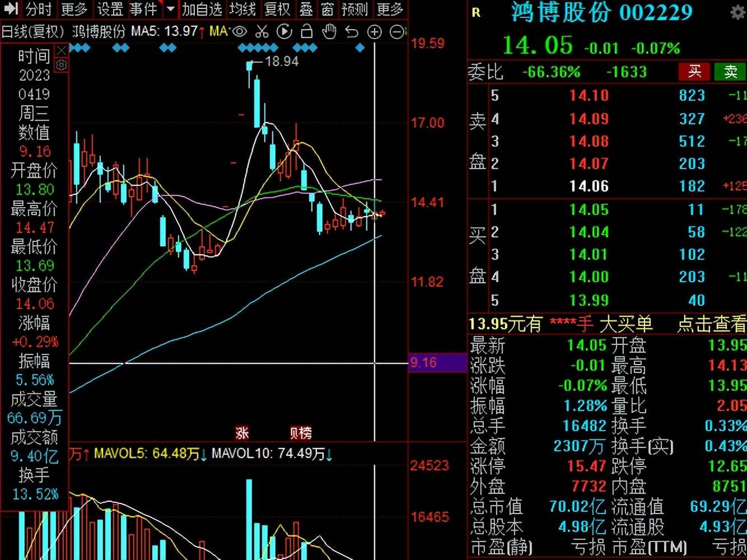Click the replay play-circle icon
This screenshot has width=747, height=560.
284,32
